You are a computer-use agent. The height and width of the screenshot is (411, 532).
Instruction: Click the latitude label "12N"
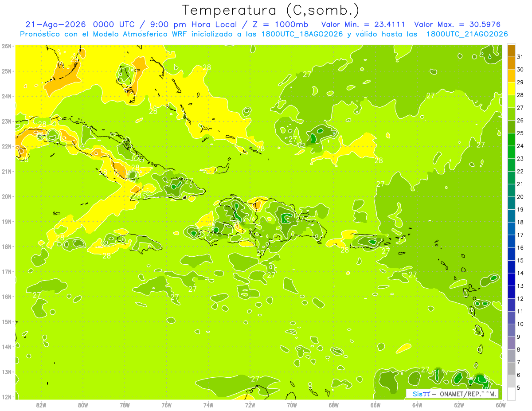click(x=6, y=397)
